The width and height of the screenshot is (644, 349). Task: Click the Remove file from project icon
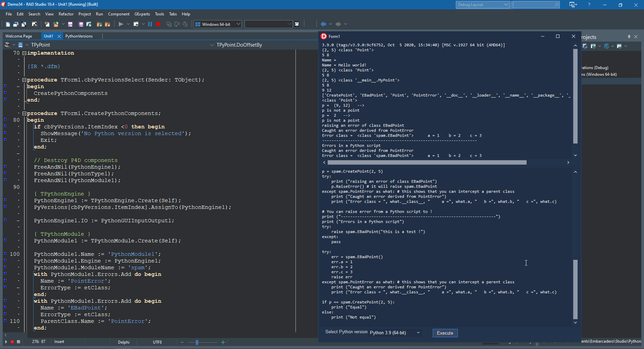(108, 24)
